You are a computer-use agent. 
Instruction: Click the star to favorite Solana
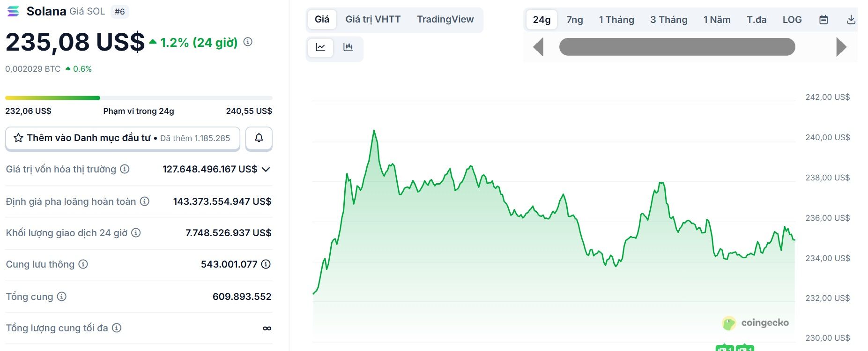pos(19,138)
